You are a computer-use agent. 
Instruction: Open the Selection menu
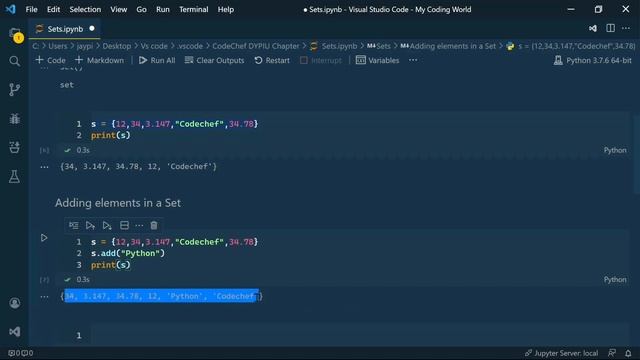[x=85, y=9]
